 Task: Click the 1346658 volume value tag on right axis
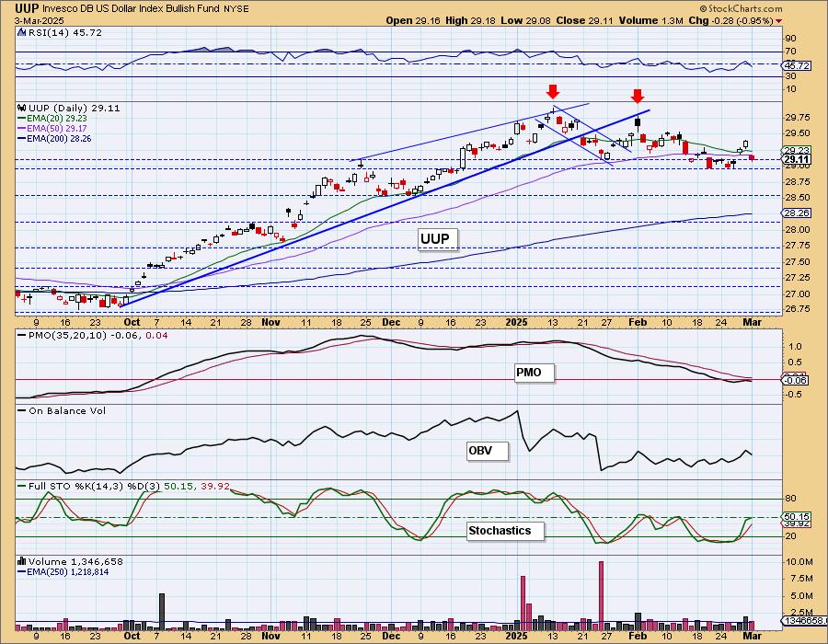(x=802, y=621)
